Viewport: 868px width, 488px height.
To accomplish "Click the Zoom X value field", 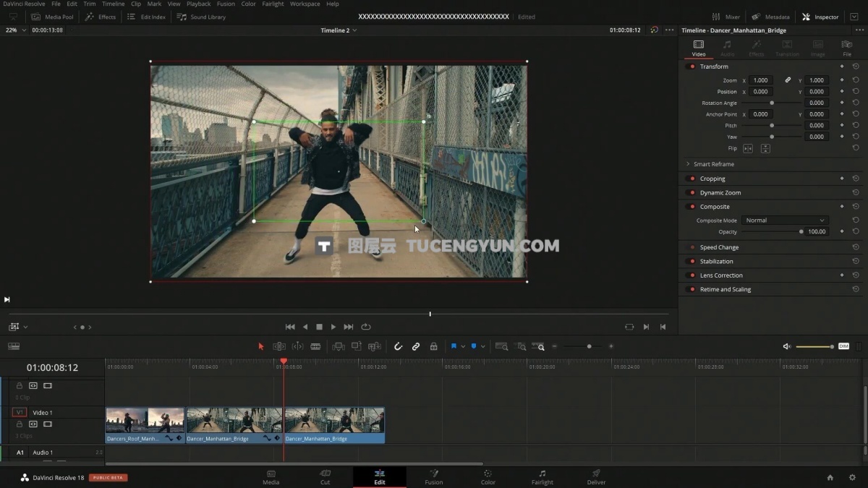I will (761, 80).
